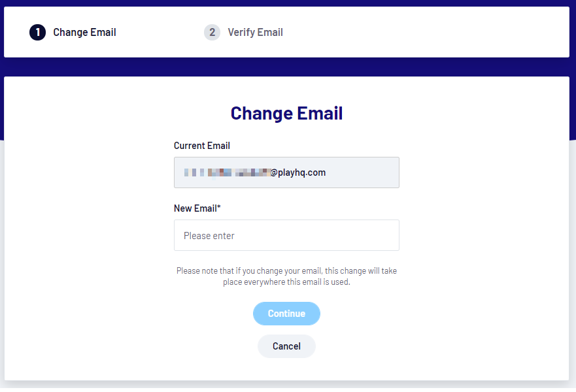576x392 pixels.
Task: Click the step 2 number circle
Action: coord(212,33)
